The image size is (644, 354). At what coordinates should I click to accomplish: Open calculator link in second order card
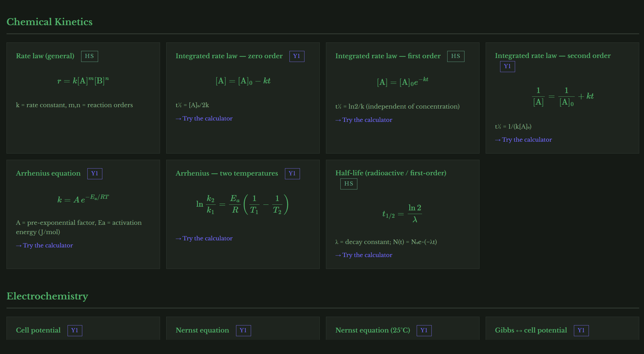(x=523, y=140)
